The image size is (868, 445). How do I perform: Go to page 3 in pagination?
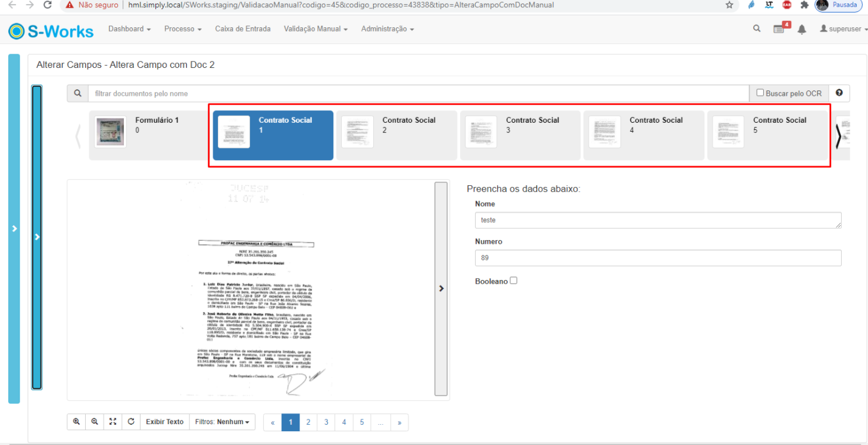click(x=326, y=422)
